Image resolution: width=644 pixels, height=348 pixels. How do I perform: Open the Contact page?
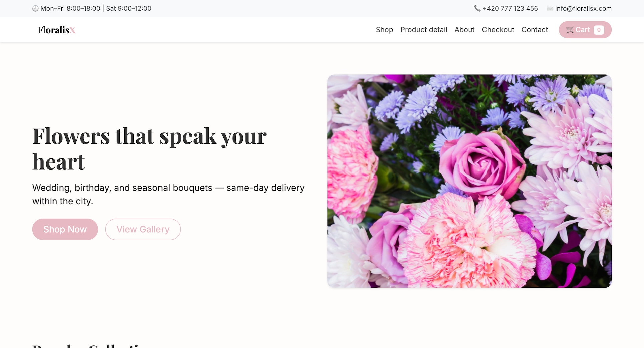pos(535,30)
